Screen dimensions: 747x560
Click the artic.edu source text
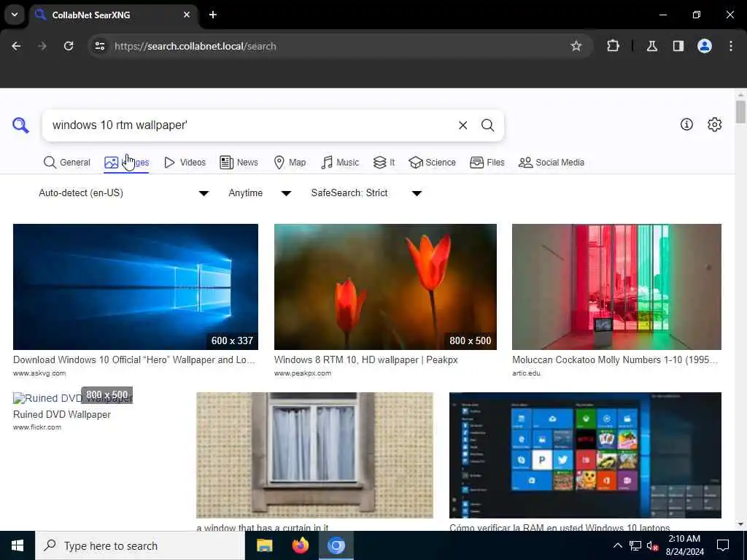[x=527, y=373]
